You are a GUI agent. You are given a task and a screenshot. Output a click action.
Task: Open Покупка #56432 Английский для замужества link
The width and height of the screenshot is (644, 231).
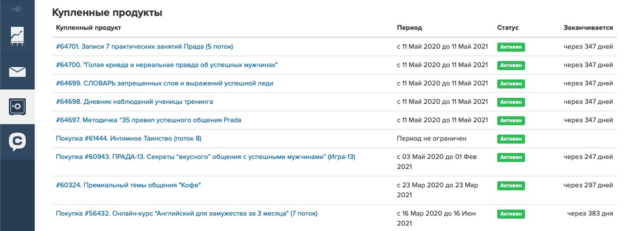point(187,213)
